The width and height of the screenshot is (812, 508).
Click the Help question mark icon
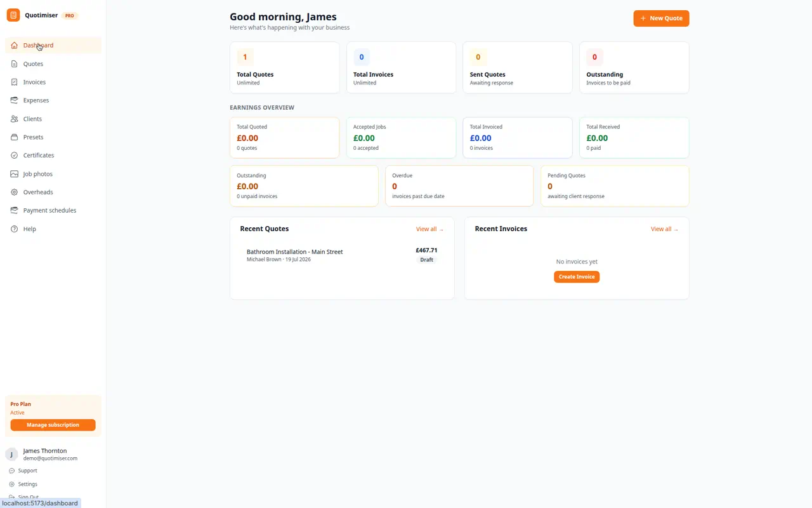click(14, 229)
